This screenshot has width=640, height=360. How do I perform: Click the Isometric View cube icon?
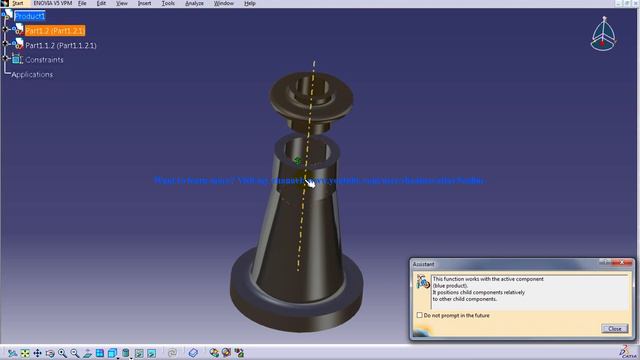click(112, 353)
